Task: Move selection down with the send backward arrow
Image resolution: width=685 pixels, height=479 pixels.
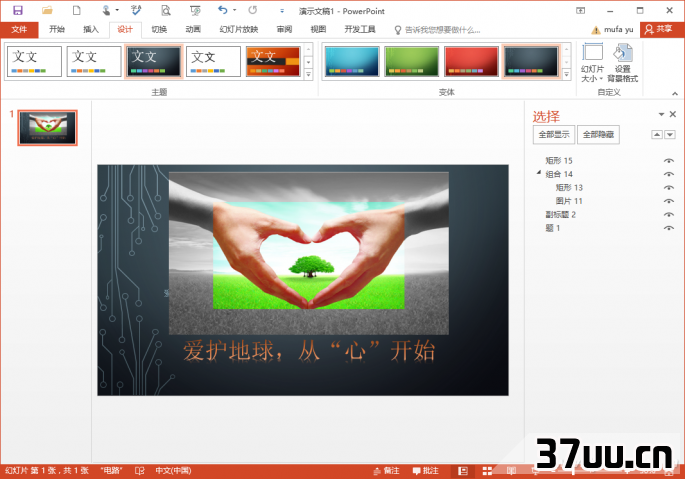Action: tap(670, 135)
